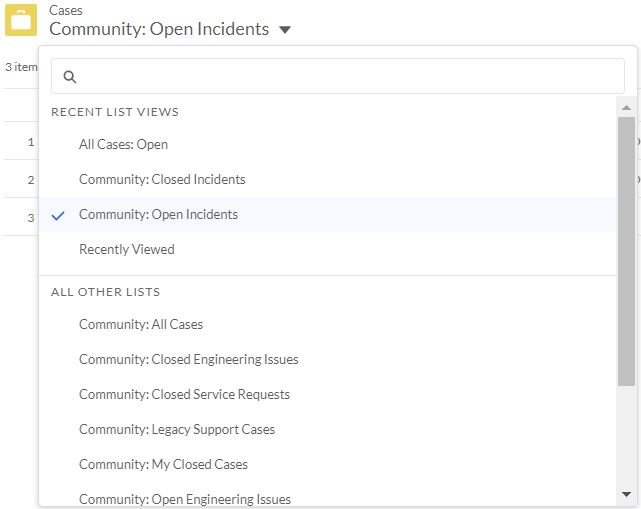Choose the selected Community: Open Incidents view
The height and width of the screenshot is (509, 641).
point(158,214)
